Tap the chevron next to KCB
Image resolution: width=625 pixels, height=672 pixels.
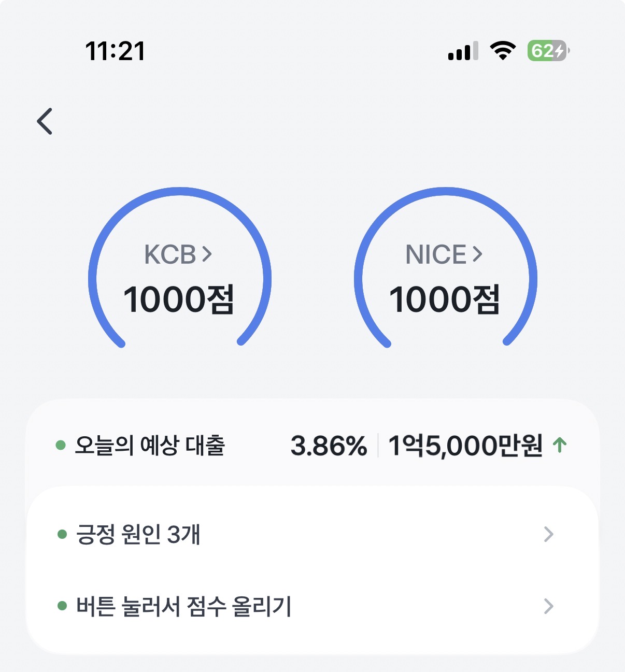tap(207, 254)
